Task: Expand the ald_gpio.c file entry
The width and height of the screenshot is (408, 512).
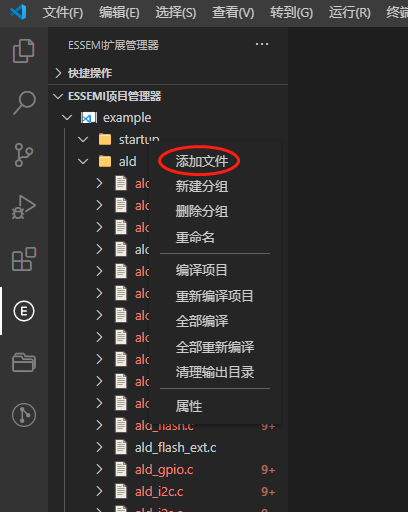Action: [x=99, y=470]
